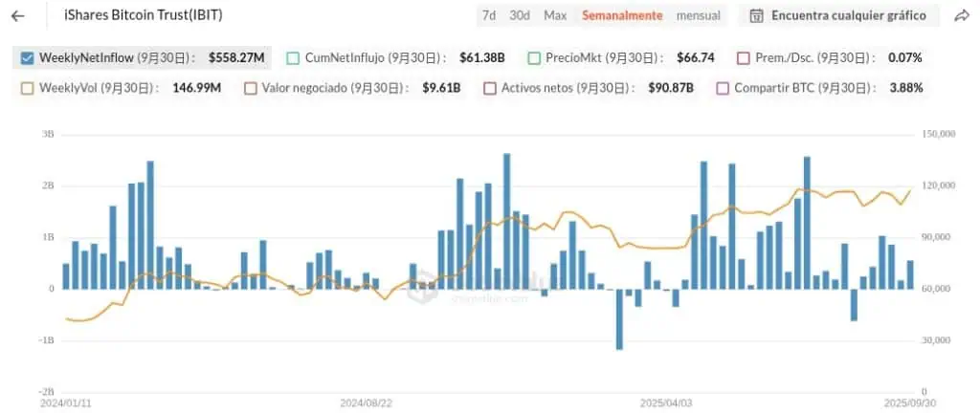Check the Valor negociado box
Image resolution: width=980 pixels, height=414 pixels.
(x=251, y=88)
